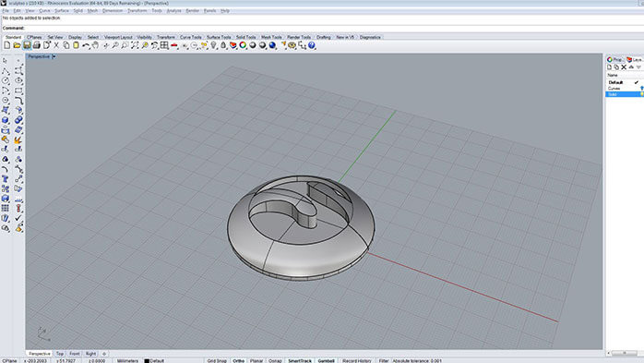
Task: Open the Curve menu
Action: (44, 11)
